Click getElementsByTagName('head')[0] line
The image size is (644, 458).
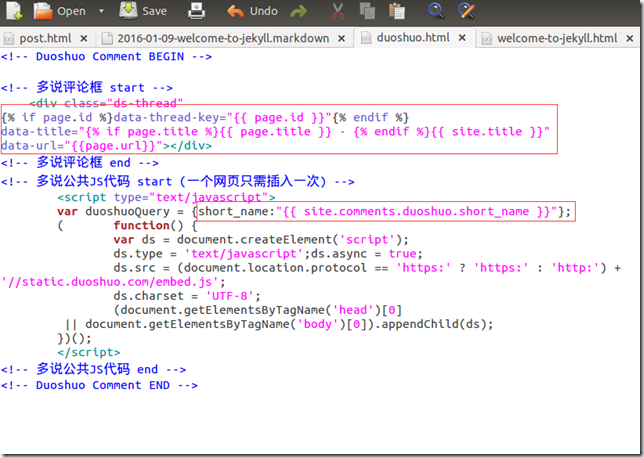258,310
